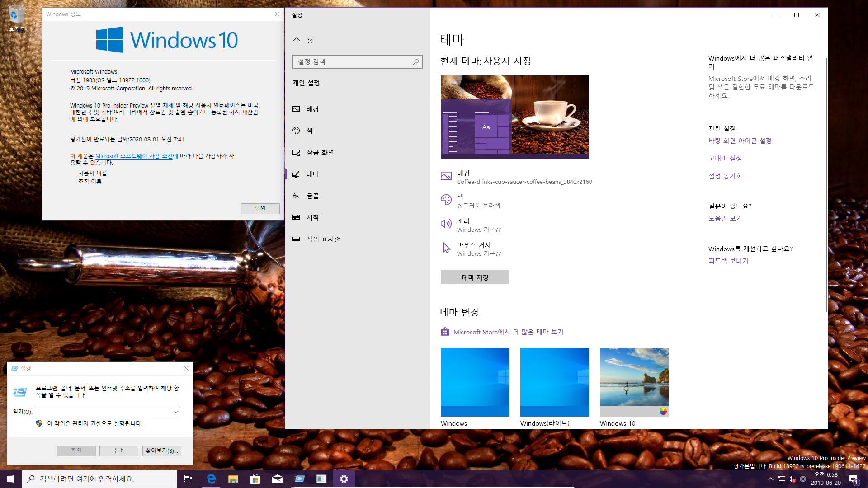This screenshot has width=868, height=488.
Task: Click the network icon in system tray
Action: (782, 479)
